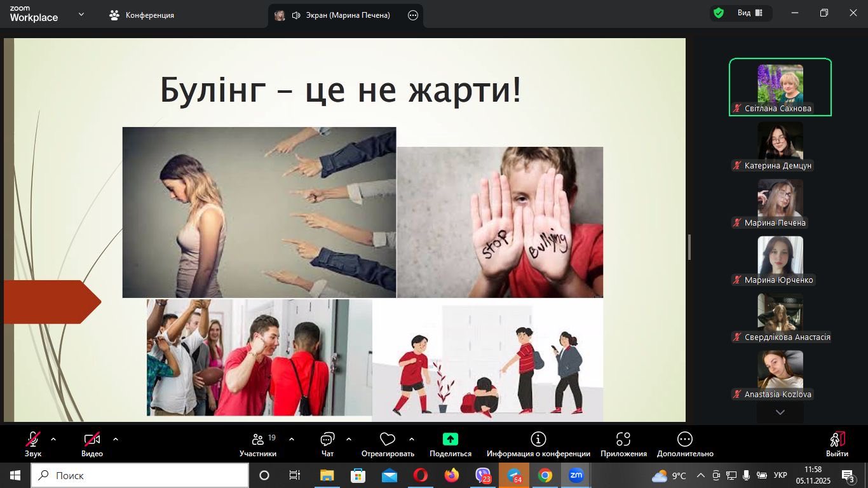Image resolution: width=868 pixels, height=488 pixels.
Task: Open Информация о конференции info icon
Action: (x=538, y=440)
